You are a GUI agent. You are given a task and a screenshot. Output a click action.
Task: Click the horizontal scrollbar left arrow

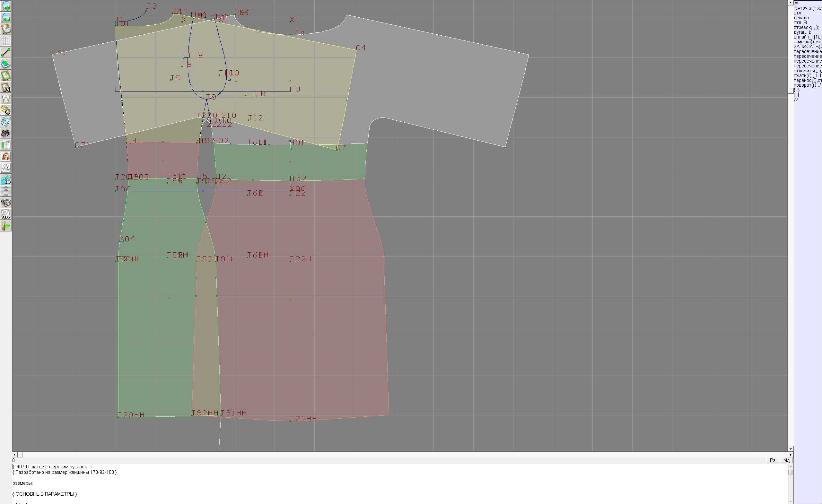tap(14, 455)
